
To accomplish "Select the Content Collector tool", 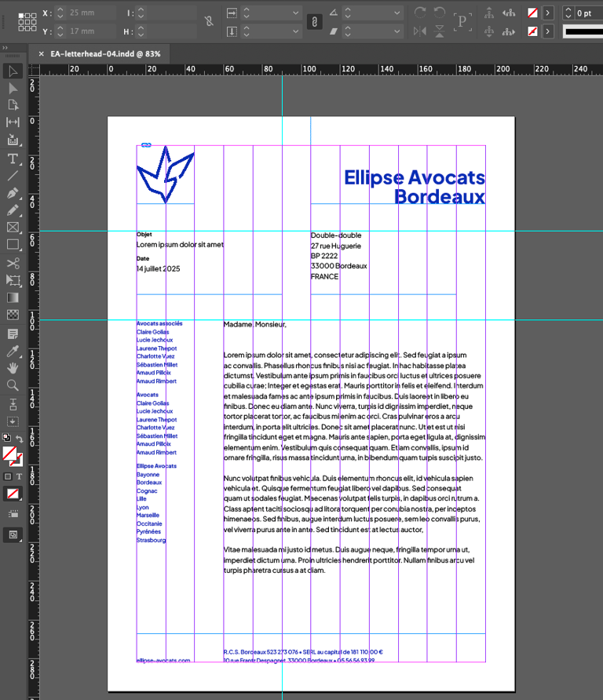I will pyautogui.click(x=13, y=140).
